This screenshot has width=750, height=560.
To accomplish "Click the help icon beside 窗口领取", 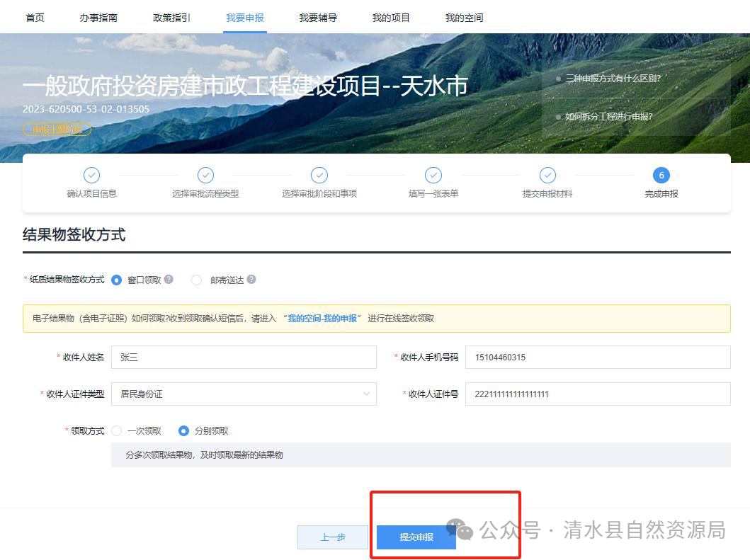I will 168,280.
